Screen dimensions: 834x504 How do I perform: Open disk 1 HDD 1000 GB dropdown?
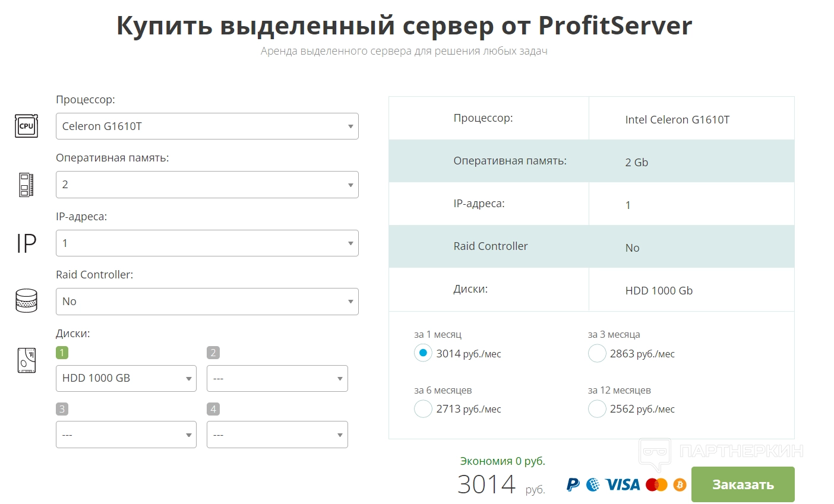click(126, 378)
